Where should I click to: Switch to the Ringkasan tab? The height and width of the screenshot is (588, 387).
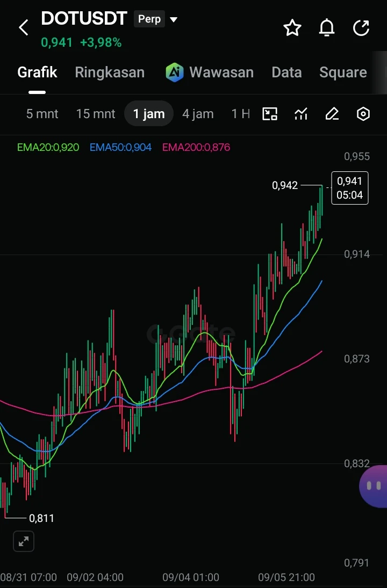pos(110,72)
